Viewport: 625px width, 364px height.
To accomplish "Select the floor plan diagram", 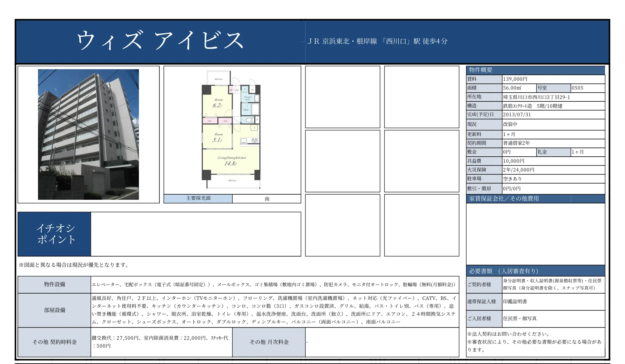I will click(233, 129).
